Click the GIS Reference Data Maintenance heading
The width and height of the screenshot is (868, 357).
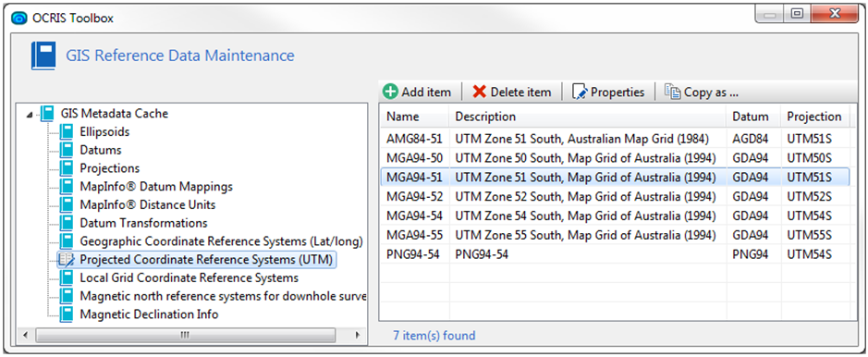180,55
